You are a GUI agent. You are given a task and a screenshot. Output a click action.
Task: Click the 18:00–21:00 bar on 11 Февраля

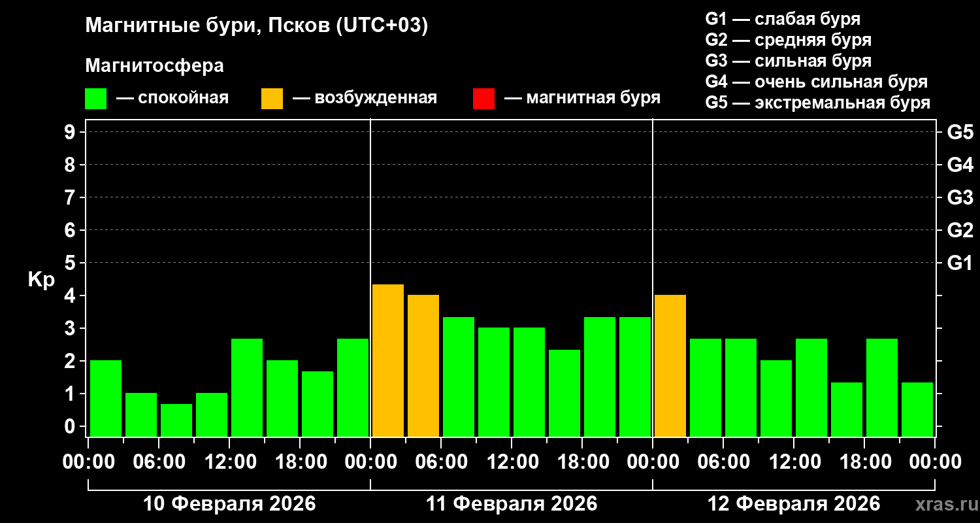600,377
